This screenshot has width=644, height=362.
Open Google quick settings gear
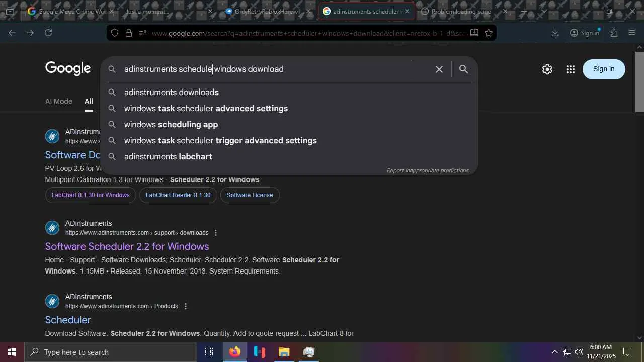pyautogui.click(x=547, y=69)
